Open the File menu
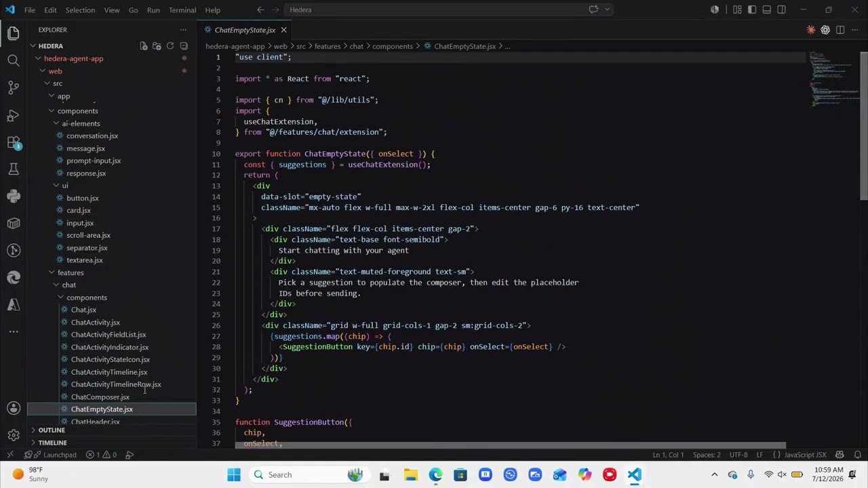 pyautogui.click(x=30, y=9)
